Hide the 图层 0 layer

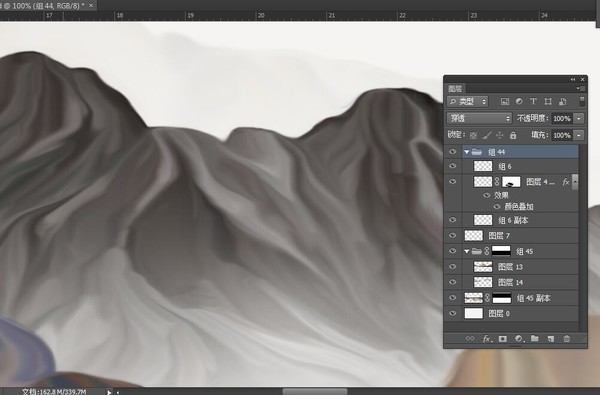click(x=453, y=313)
